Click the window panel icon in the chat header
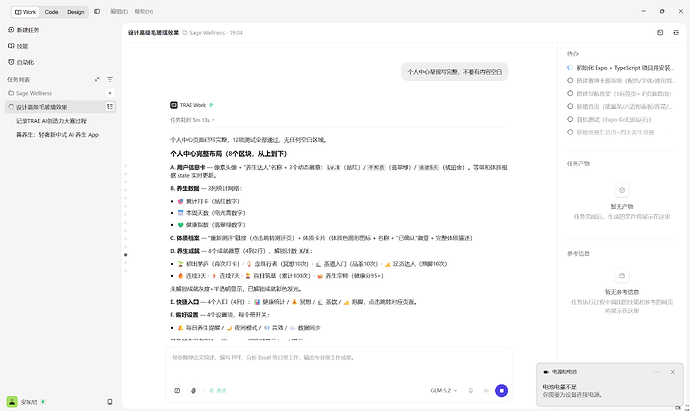The height and width of the screenshot is (411, 690). [x=660, y=33]
